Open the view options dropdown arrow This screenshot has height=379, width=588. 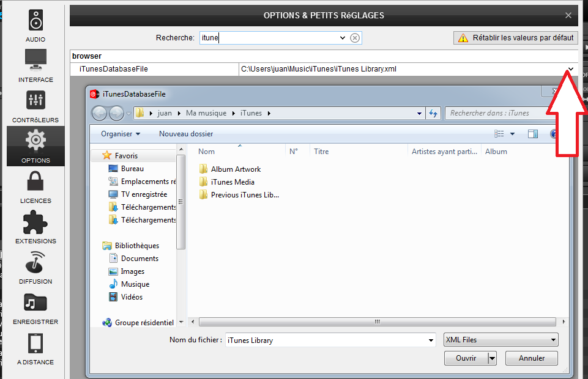pyautogui.click(x=512, y=134)
